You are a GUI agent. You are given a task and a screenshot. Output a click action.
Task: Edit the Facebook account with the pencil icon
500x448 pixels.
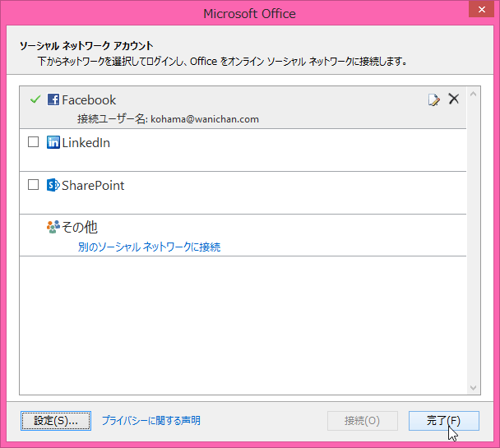pyautogui.click(x=433, y=99)
